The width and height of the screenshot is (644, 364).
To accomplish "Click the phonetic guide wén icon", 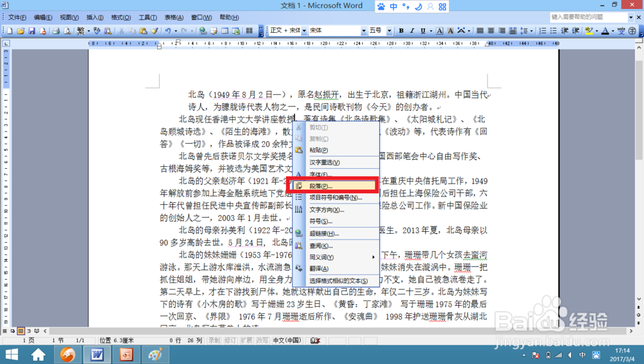I will (x=621, y=31).
